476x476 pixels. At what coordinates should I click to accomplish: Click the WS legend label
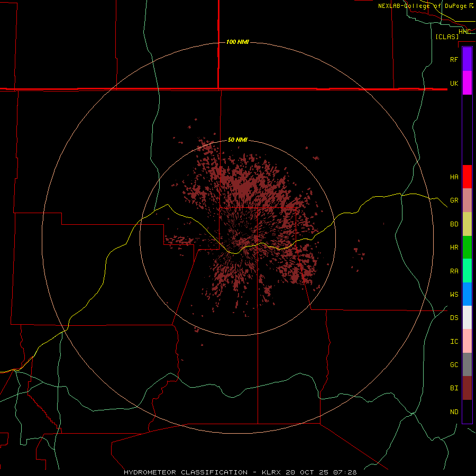(454, 295)
